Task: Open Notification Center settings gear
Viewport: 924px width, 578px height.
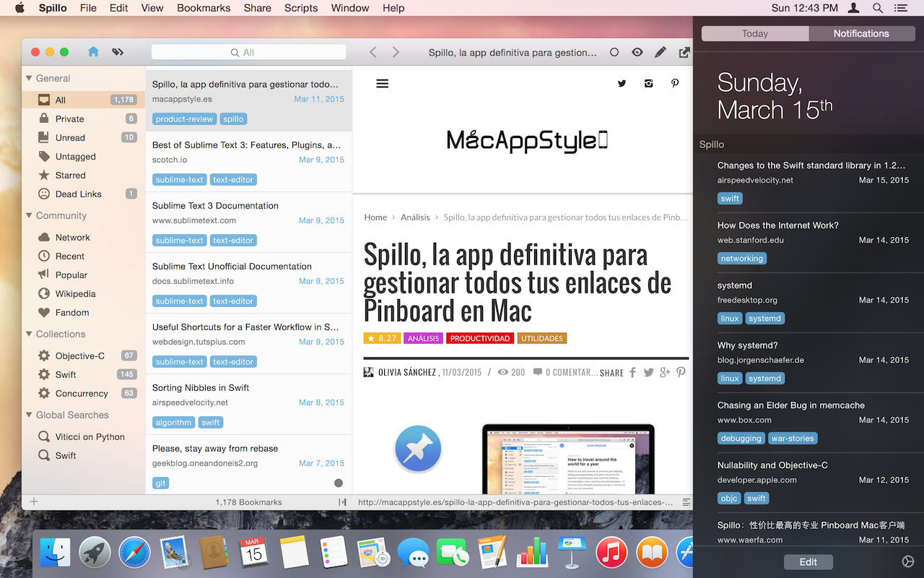Action: tap(908, 561)
